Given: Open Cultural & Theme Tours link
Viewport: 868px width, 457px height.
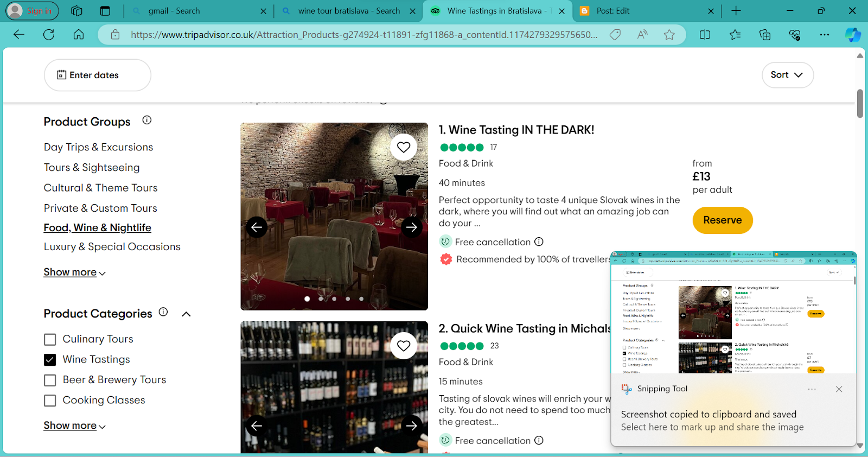Looking at the screenshot, I should tap(101, 188).
